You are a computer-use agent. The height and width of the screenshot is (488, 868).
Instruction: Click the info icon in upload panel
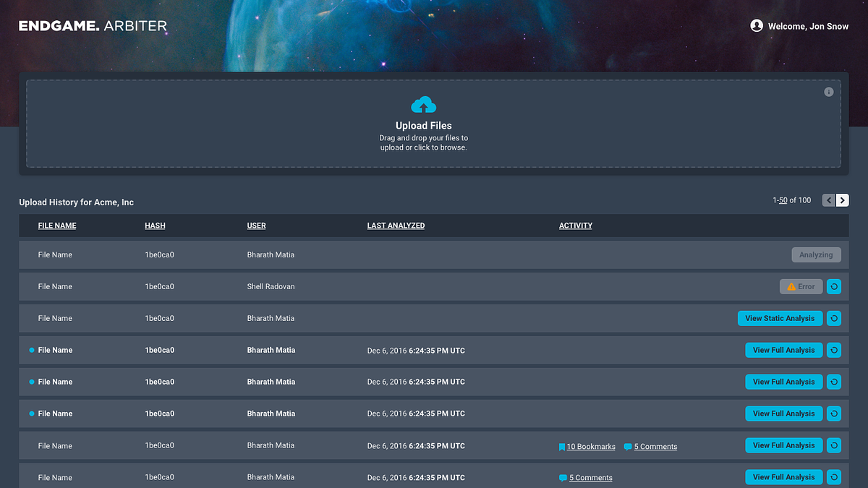coord(828,92)
